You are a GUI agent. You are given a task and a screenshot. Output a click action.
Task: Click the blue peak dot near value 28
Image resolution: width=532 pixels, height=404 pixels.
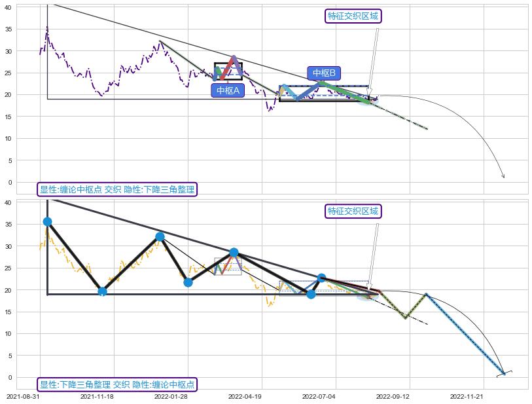click(x=234, y=253)
